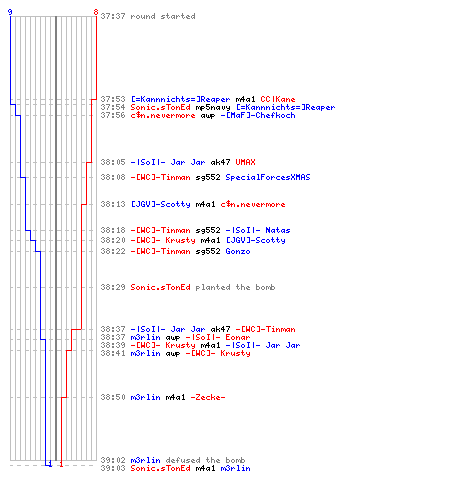The image size is (450, 500).
Task: Select c$n.nevermore killer name at 37:56
Action: (163, 115)
